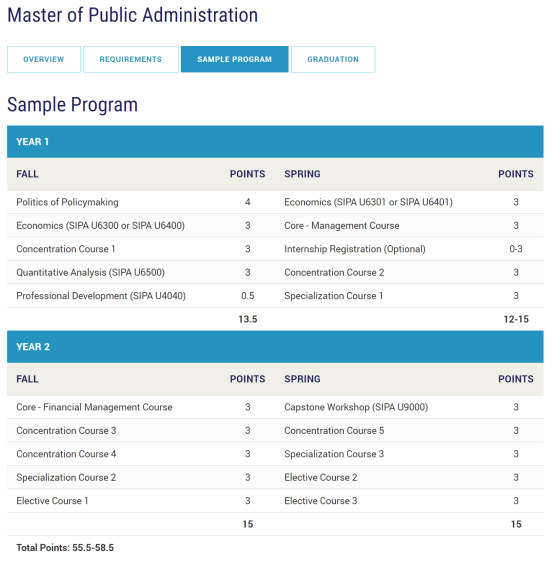Click 'Specialization Course 1' entry
This screenshot has width=554, height=565.
point(333,296)
